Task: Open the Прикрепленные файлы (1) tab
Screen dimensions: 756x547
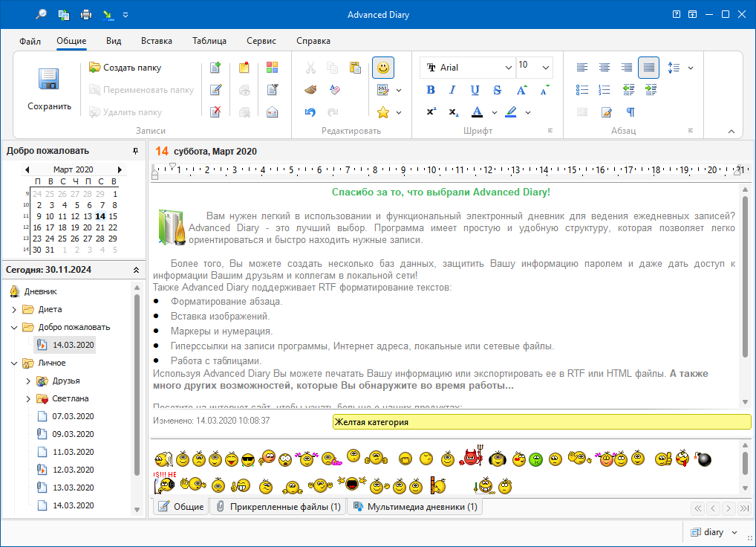Action: coord(278,506)
